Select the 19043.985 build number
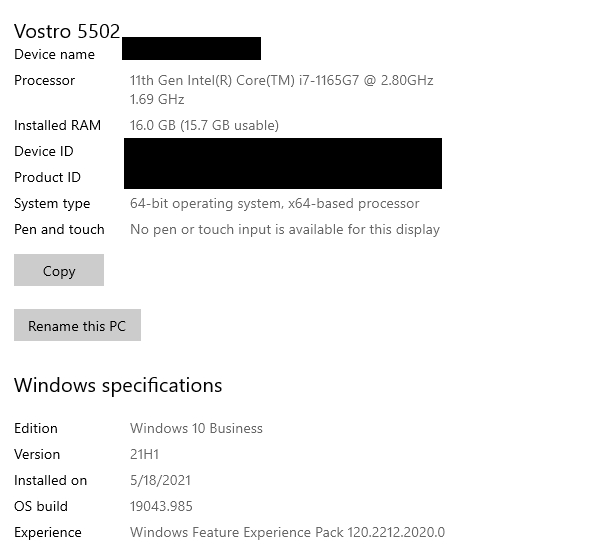This screenshot has width=596, height=549. coord(161,506)
